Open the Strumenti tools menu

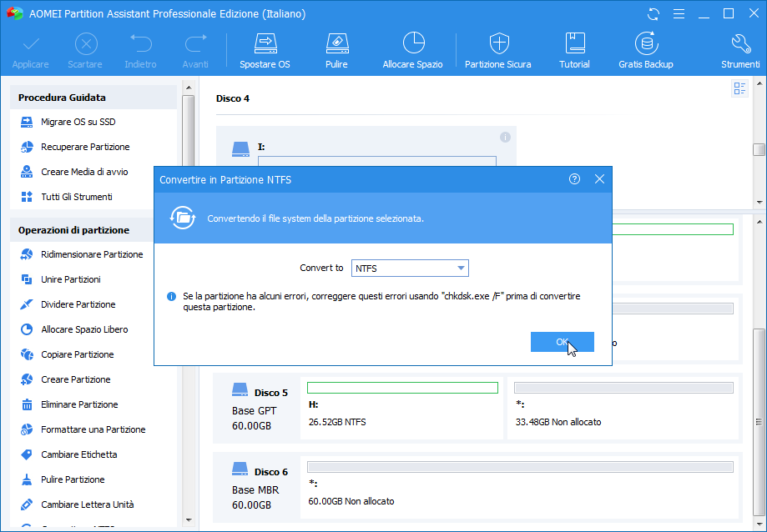pos(740,50)
